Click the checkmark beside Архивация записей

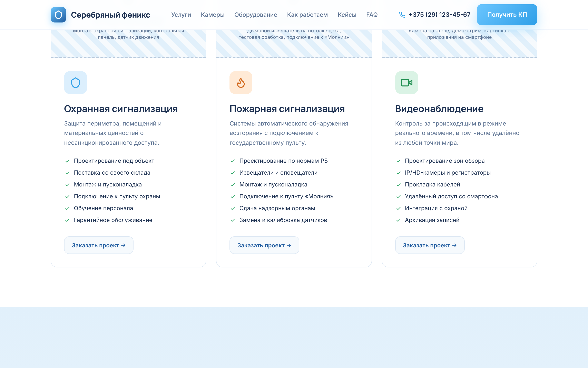(399, 220)
